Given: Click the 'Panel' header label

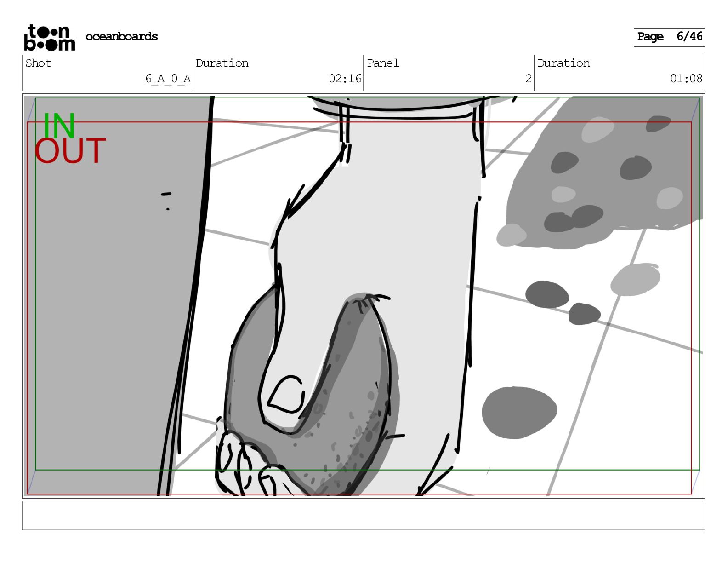Looking at the screenshot, I should (383, 63).
